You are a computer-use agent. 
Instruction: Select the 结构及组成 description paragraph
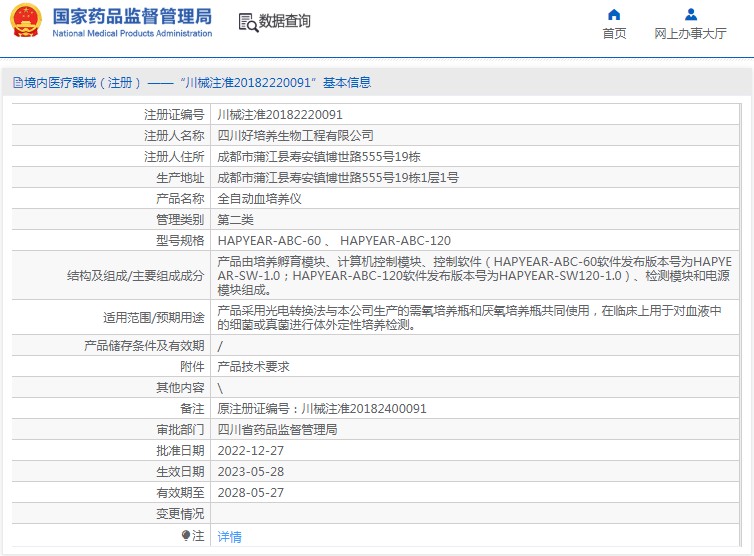click(474, 276)
